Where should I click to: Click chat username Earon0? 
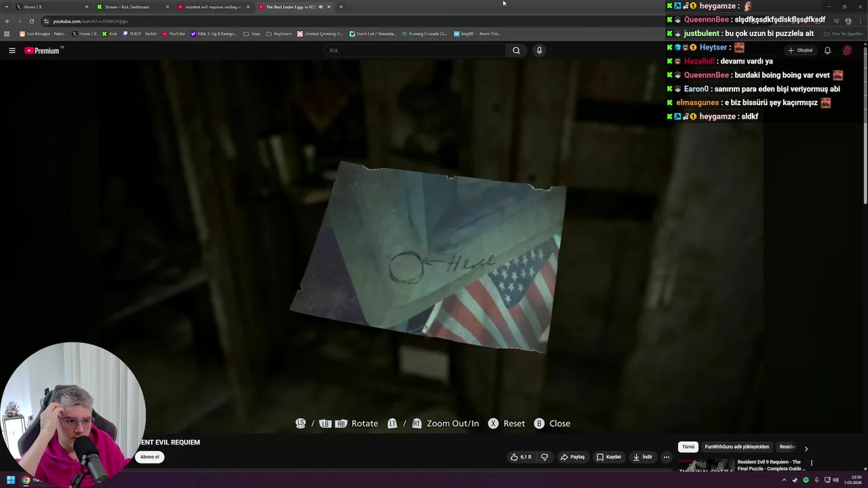click(x=696, y=89)
